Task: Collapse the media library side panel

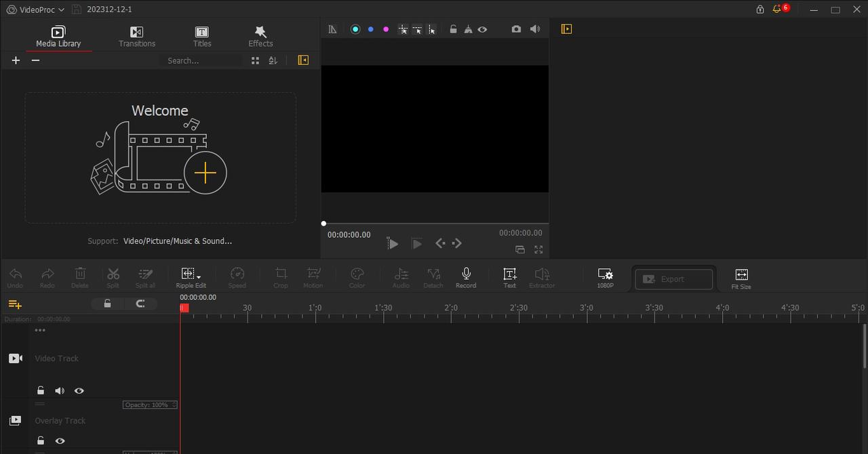Action: [303, 60]
